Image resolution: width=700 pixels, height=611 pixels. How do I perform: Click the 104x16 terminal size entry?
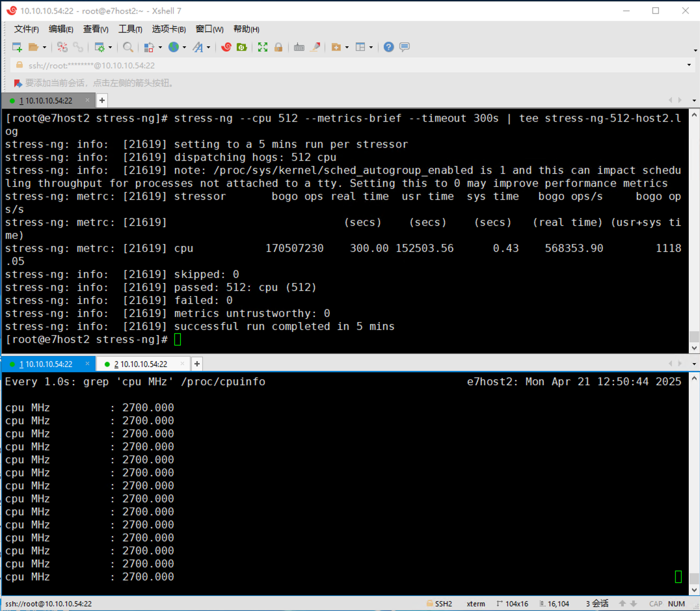click(x=513, y=603)
